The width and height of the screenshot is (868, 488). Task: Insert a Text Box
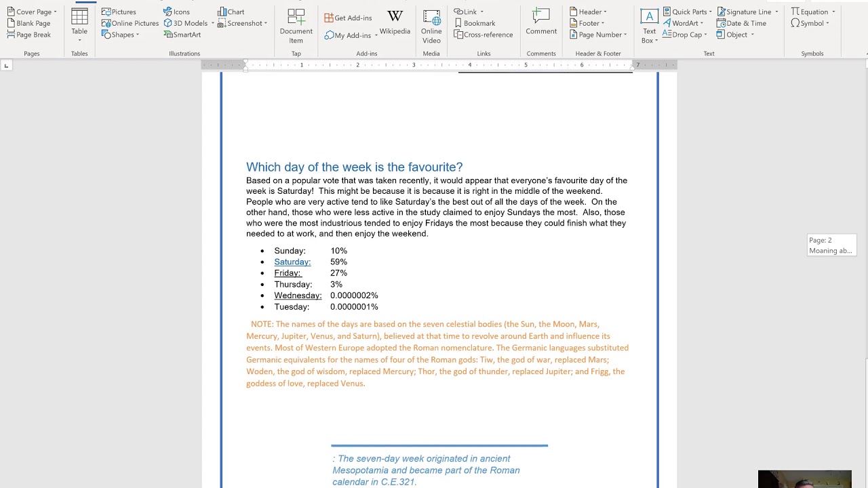click(x=649, y=26)
